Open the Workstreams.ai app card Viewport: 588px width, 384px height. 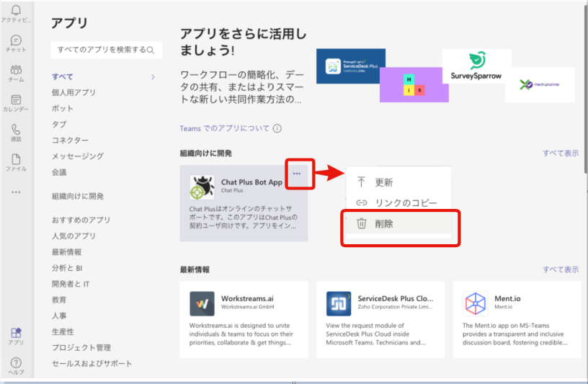pyautogui.click(x=243, y=319)
